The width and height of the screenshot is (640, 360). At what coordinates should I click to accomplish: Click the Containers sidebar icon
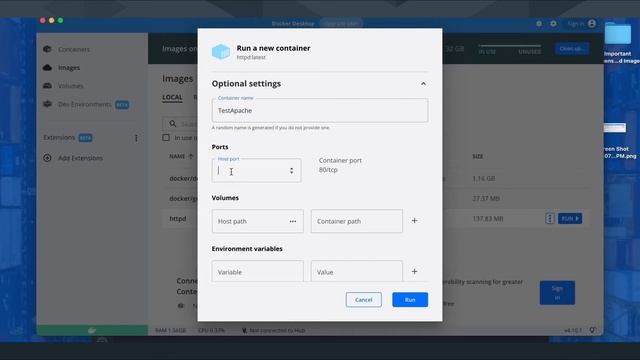(47, 49)
